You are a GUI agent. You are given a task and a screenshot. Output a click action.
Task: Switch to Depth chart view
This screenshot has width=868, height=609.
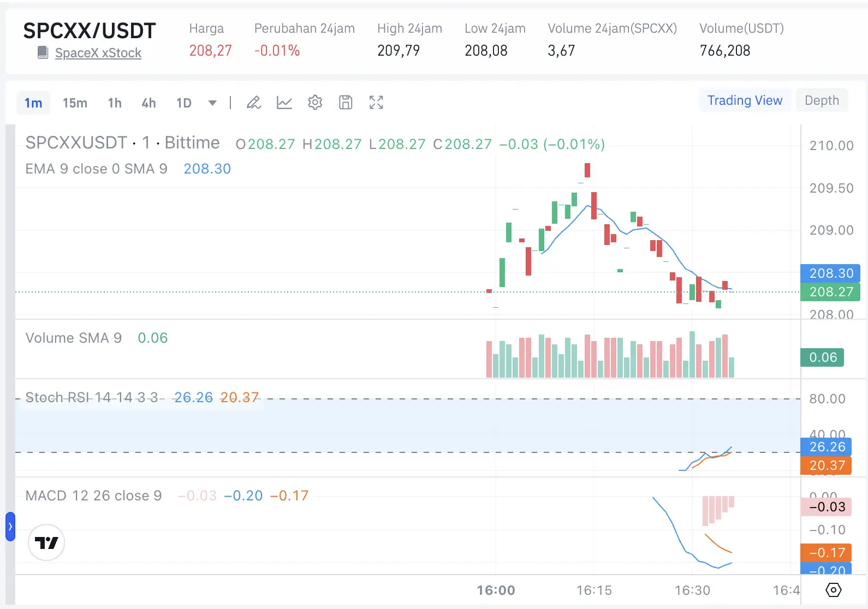click(822, 100)
